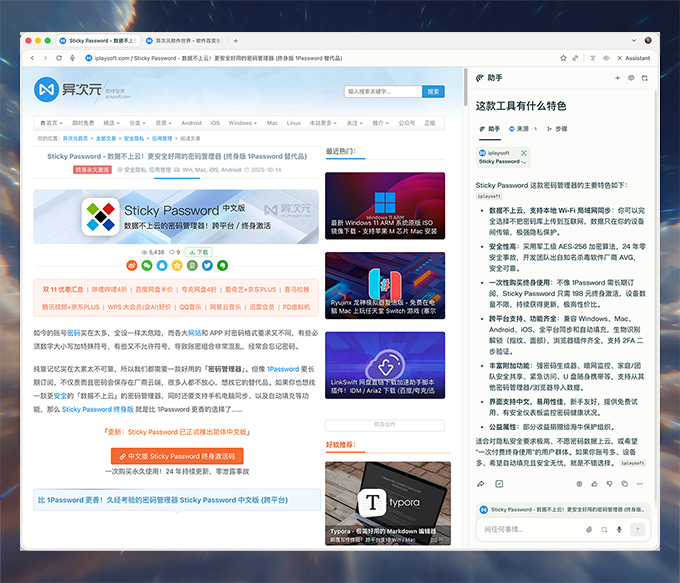Click the site search keyword input field
The image size is (680, 583).
(383, 92)
